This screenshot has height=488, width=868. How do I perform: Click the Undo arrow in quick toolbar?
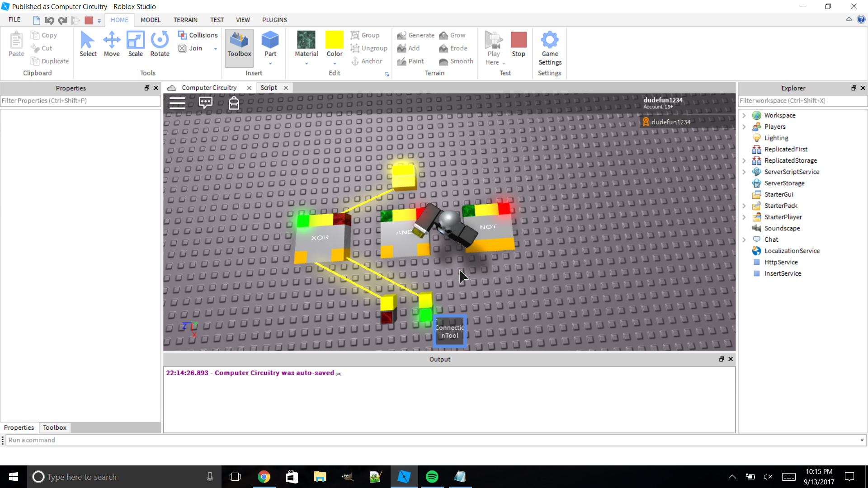[50, 20]
